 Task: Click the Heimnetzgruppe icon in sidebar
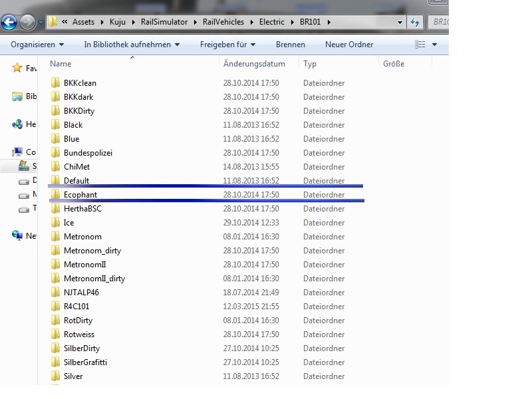[17, 124]
